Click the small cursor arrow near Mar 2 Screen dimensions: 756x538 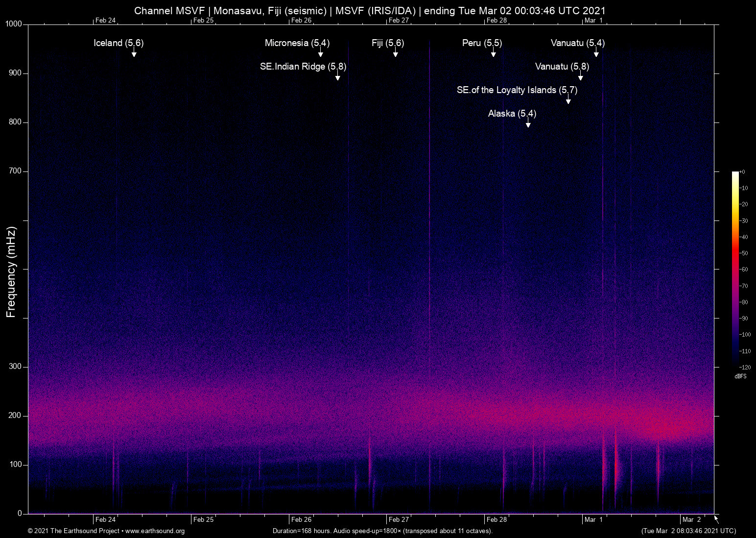pyautogui.click(x=715, y=518)
